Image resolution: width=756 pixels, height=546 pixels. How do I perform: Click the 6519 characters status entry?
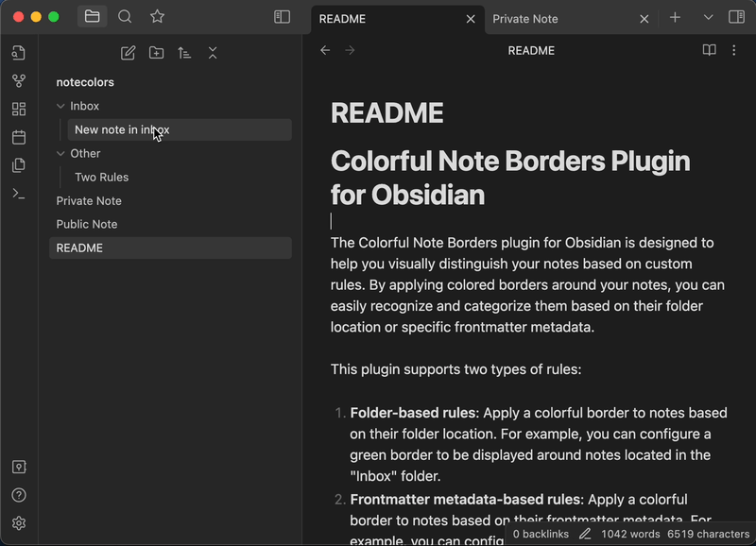(708, 534)
